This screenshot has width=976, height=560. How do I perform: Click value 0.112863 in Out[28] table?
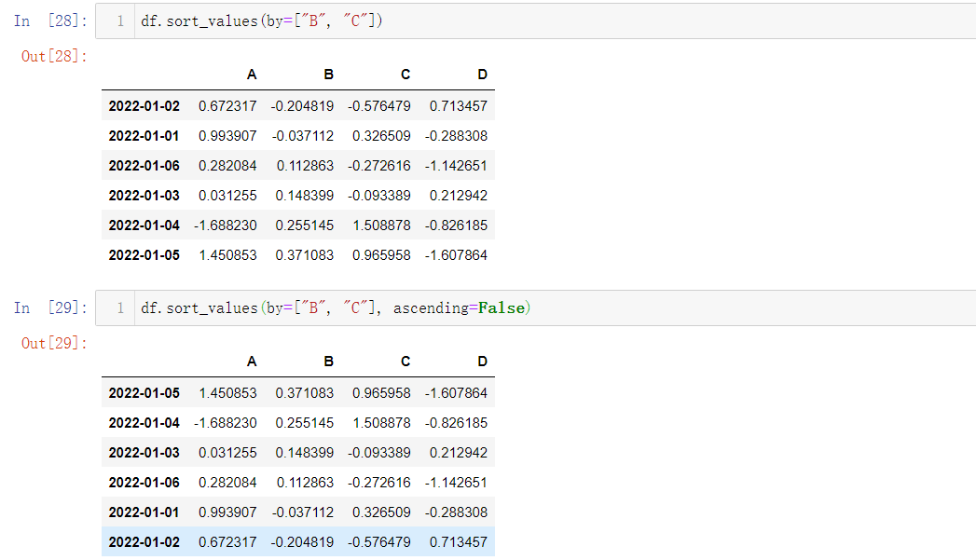pyautogui.click(x=305, y=166)
